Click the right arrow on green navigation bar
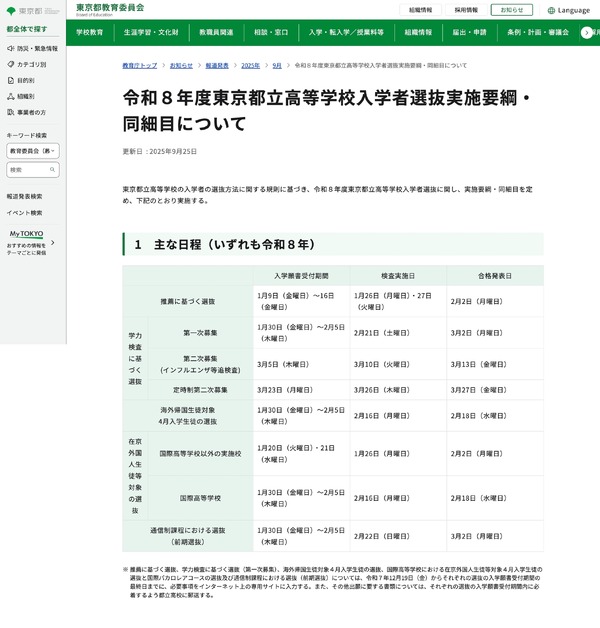Image resolution: width=600 pixels, height=628 pixels. point(587,33)
